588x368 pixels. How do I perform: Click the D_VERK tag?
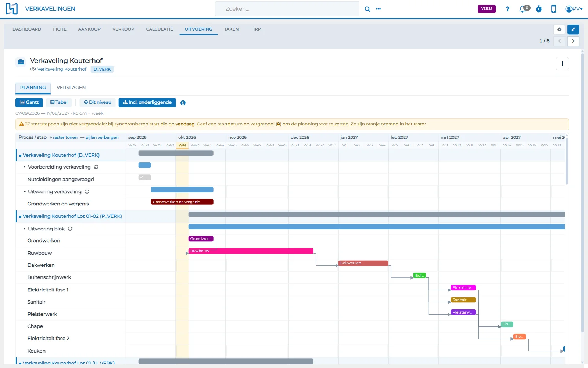tap(102, 69)
